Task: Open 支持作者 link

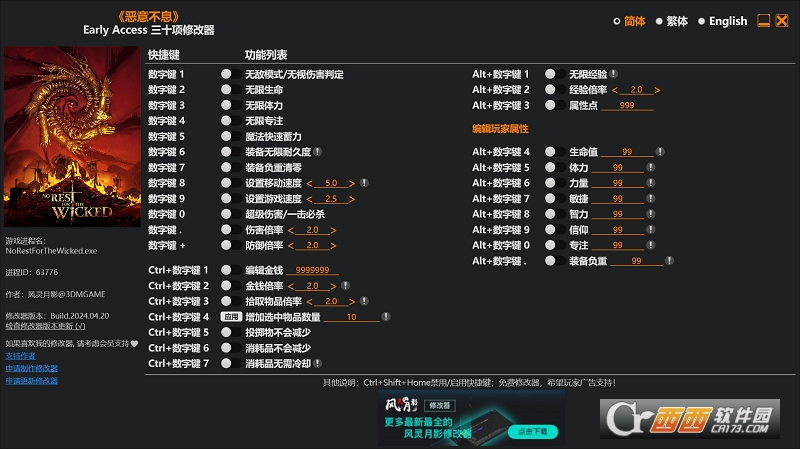Action: pos(20,356)
